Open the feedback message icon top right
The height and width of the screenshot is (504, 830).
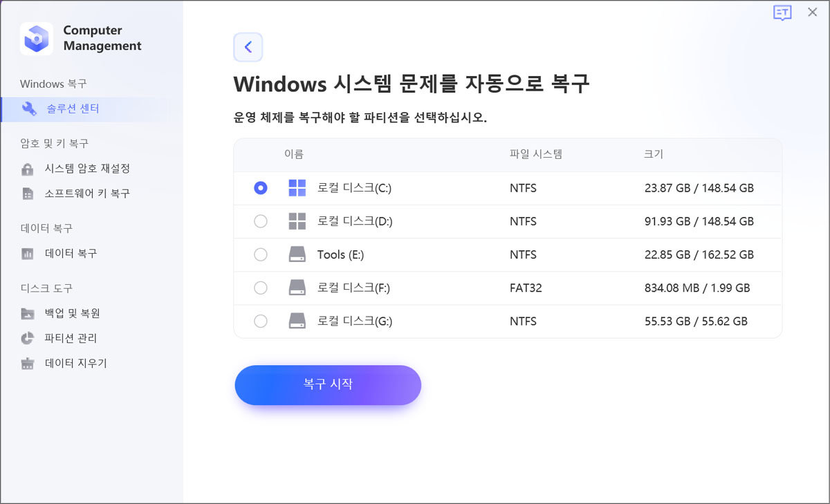[x=781, y=12]
